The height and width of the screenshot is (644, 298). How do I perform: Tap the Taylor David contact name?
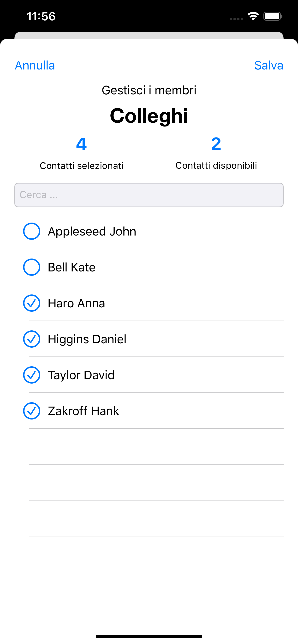tap(81, 375)
